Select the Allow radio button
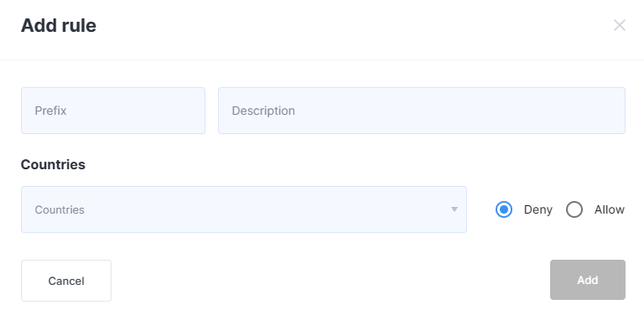The height and width of the screenshot is (315, 644). point(574,209)
